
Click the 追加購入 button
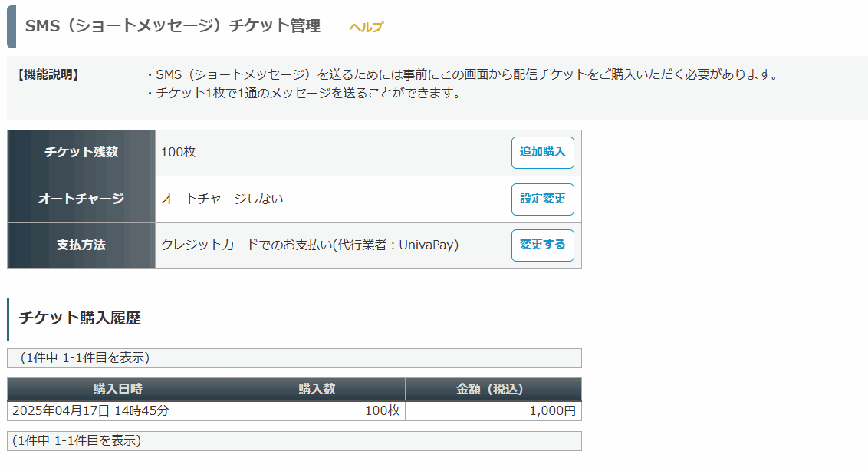(543, 153)
